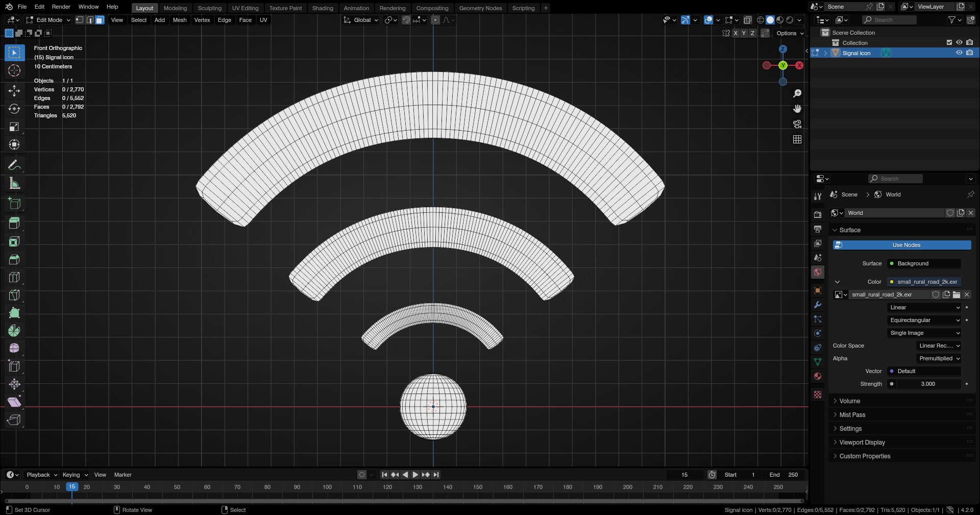Select the Rip Region tool
The height and width of the screenshot is (515, 980).
[x=14, y=420]
